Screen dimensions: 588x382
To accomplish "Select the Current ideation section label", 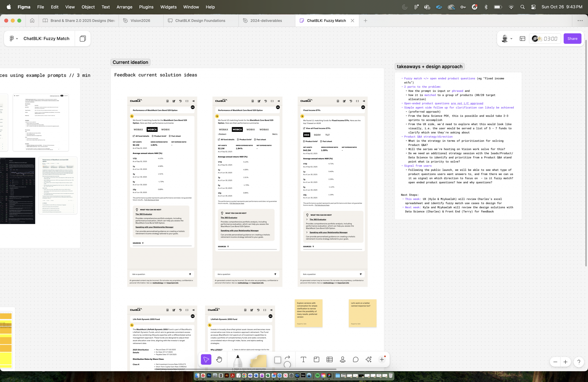I will pos(130,62).
